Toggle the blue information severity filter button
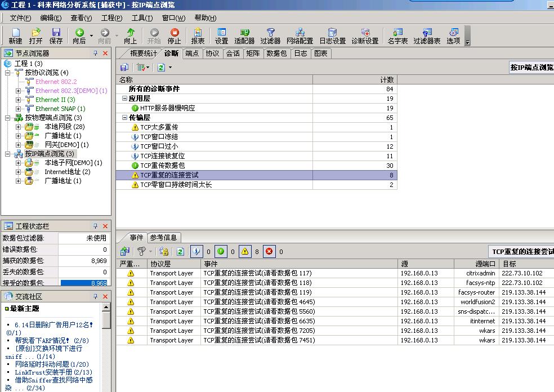Image resolution: width=554 pixels, height=392 pixels. pyautogui.click(x=196, y=252)
